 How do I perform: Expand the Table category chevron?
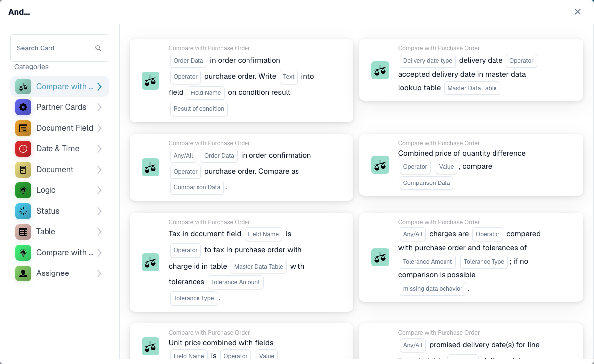(99, 232)
